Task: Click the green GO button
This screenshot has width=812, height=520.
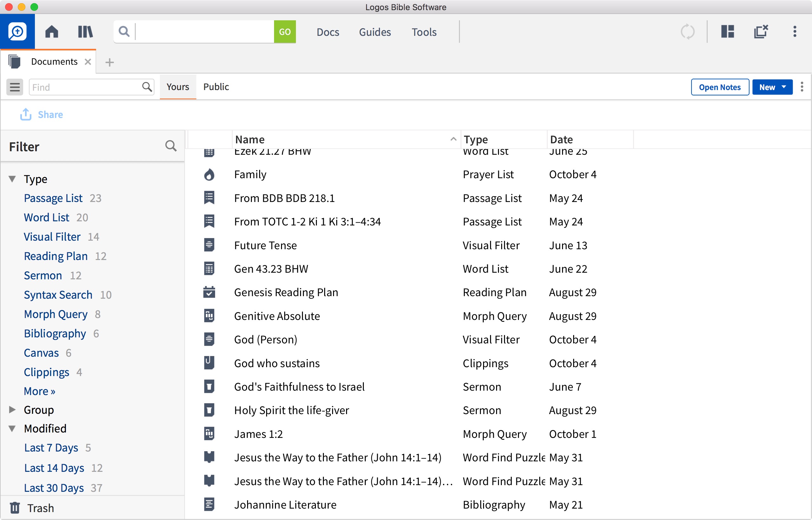Action: pos(285,32)
